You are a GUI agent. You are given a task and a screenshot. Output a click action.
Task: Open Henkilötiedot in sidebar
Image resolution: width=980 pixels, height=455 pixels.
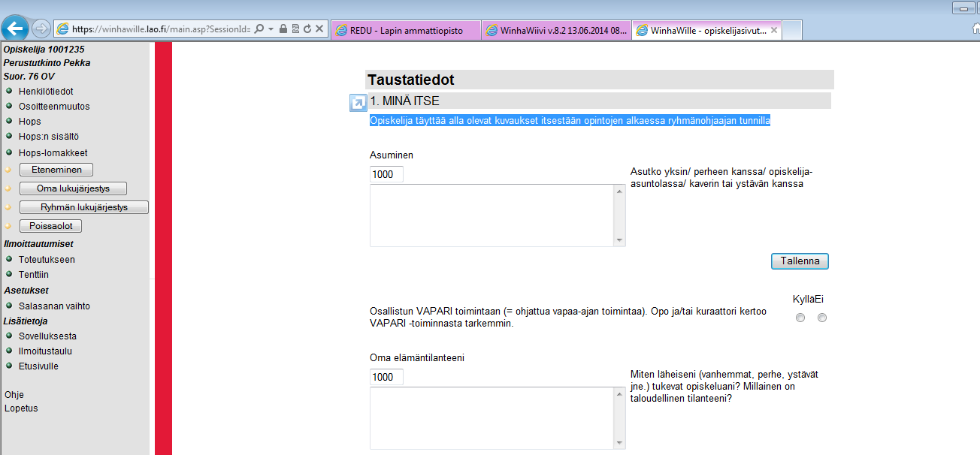[x=46, y=92]
